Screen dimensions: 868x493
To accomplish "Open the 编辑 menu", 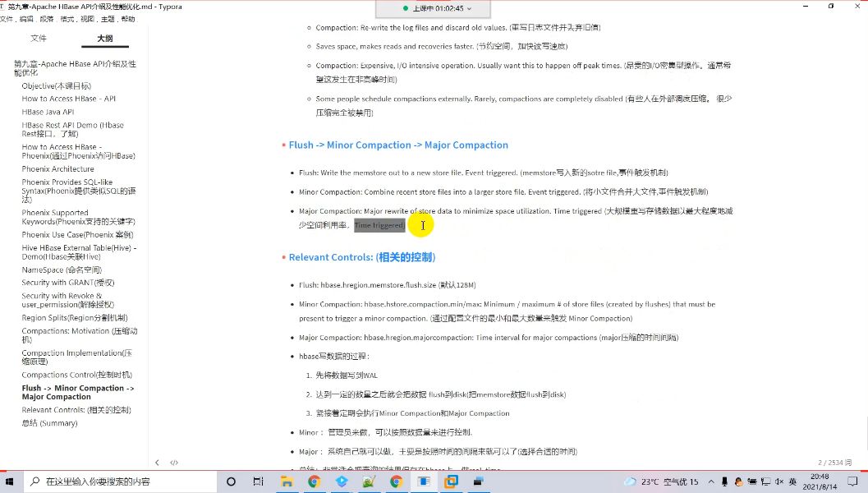I will pos(26,19).
